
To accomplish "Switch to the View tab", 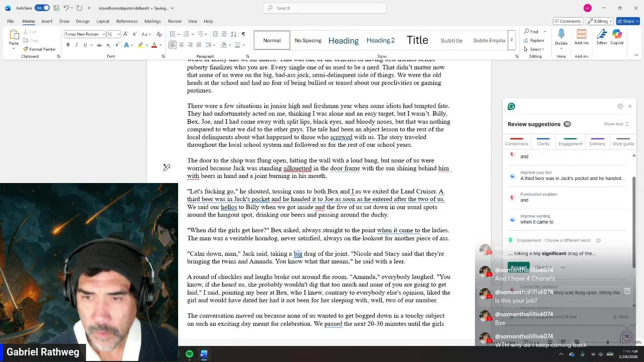I will pyautogui.click(x=193, y=21).
